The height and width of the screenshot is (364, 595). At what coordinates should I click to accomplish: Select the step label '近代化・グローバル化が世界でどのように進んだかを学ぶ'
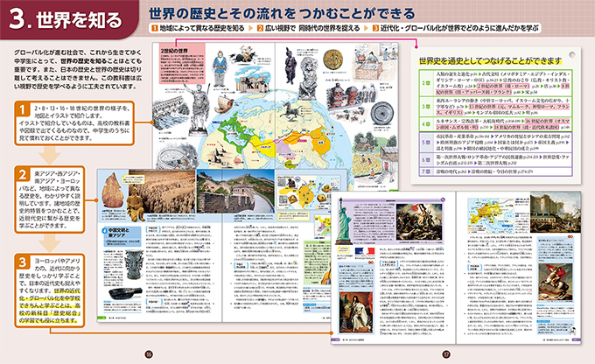(459, 28)
